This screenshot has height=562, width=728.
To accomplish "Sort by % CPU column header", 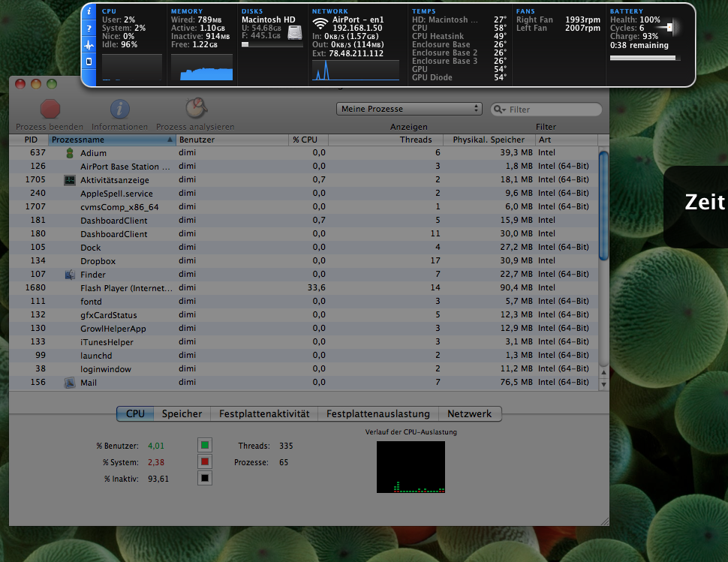I will (x=308, y=140).
